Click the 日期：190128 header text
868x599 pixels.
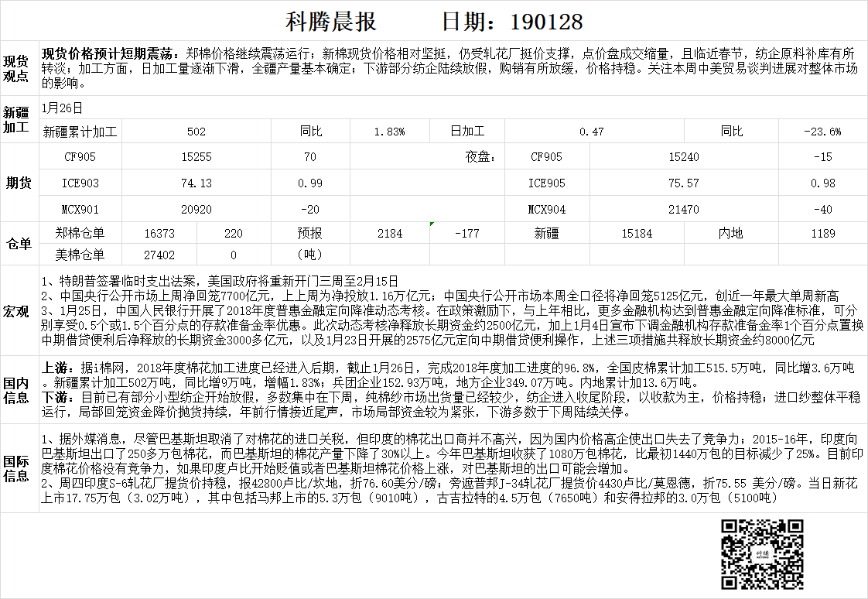tap(511, 21)
